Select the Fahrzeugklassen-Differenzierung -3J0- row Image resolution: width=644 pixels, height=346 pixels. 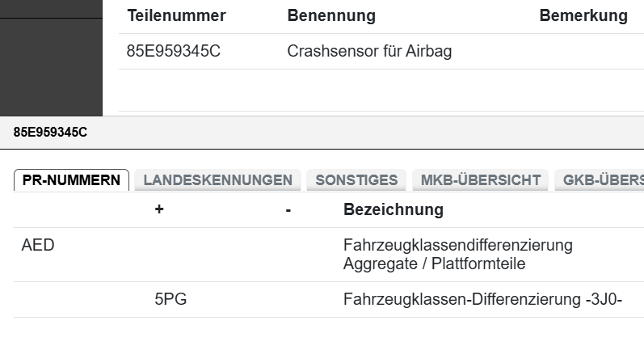click(482, 300)
